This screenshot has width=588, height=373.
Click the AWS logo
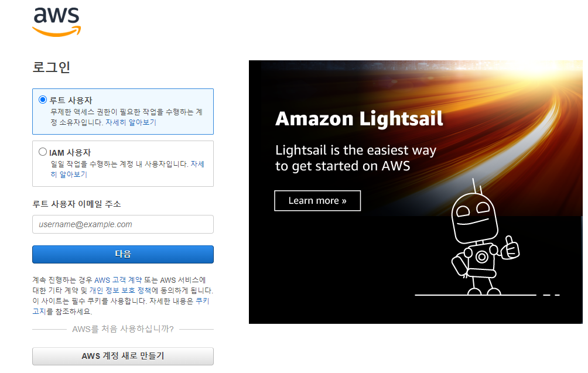click(x=57, y=22)
